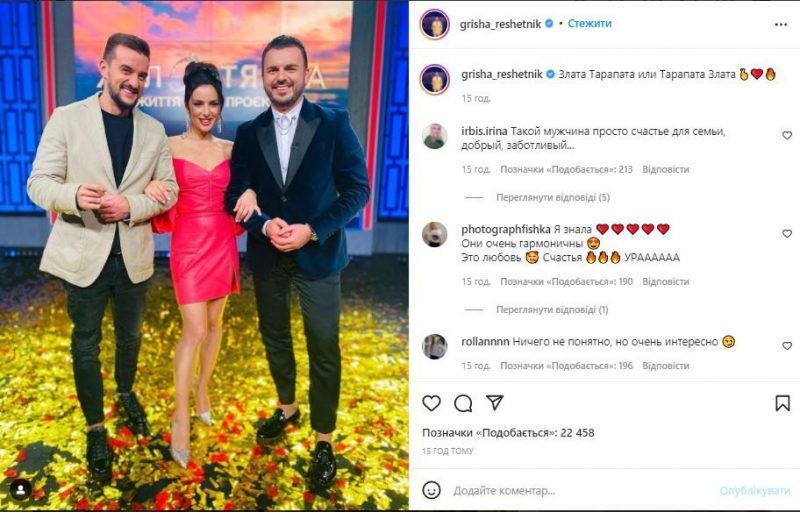Open comments via the speech bubble icon

463,403
